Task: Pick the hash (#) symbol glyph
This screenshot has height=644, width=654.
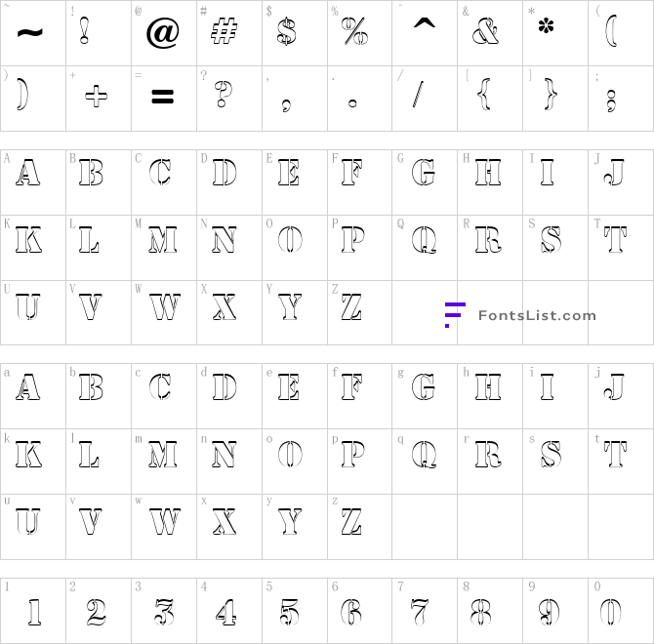Action: tap(225, 33)
